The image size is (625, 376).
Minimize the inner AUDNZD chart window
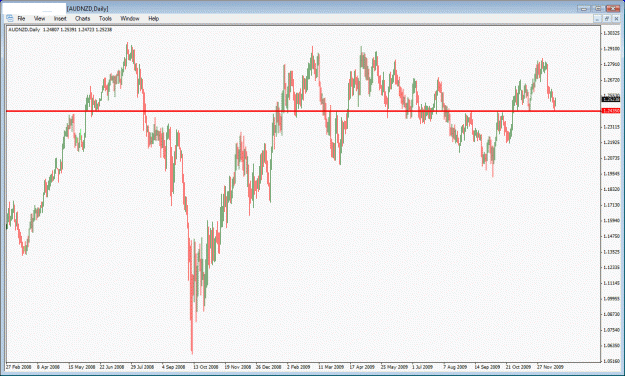pos(597,19)
